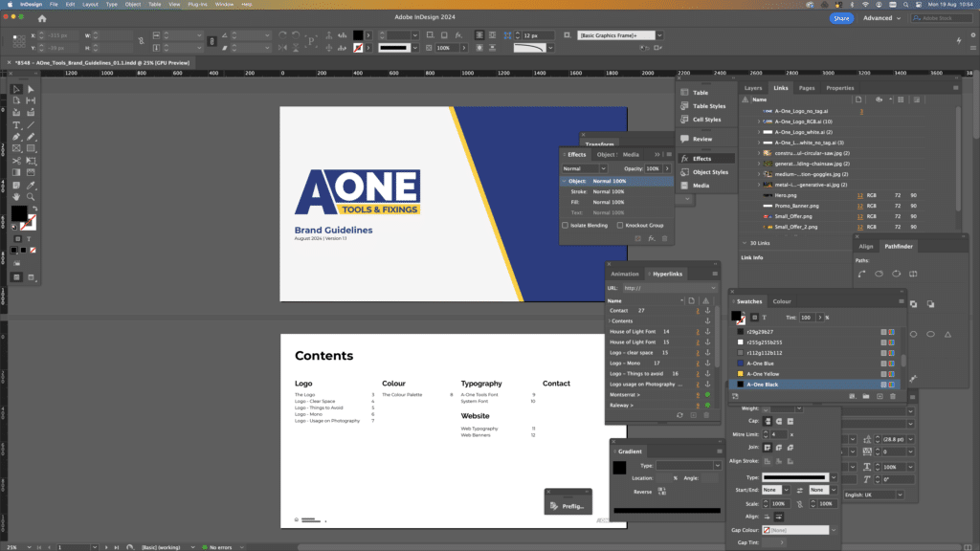Image resolution: width=980 pixels, height=551 pixels.
Task: Open the Advanced workspace switcher
Action: tap(881, 18)
